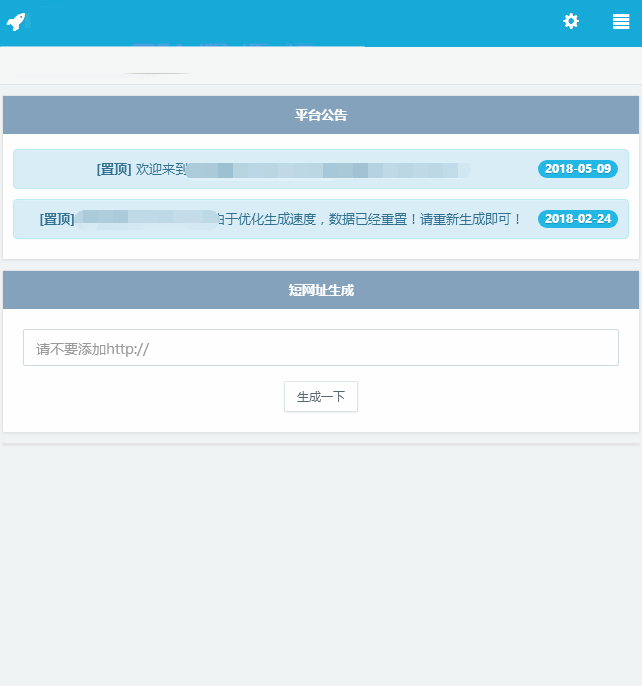Open the list menu icon in header
The width and height of the screenshot is (642, 686).
[x=621, y=21]
